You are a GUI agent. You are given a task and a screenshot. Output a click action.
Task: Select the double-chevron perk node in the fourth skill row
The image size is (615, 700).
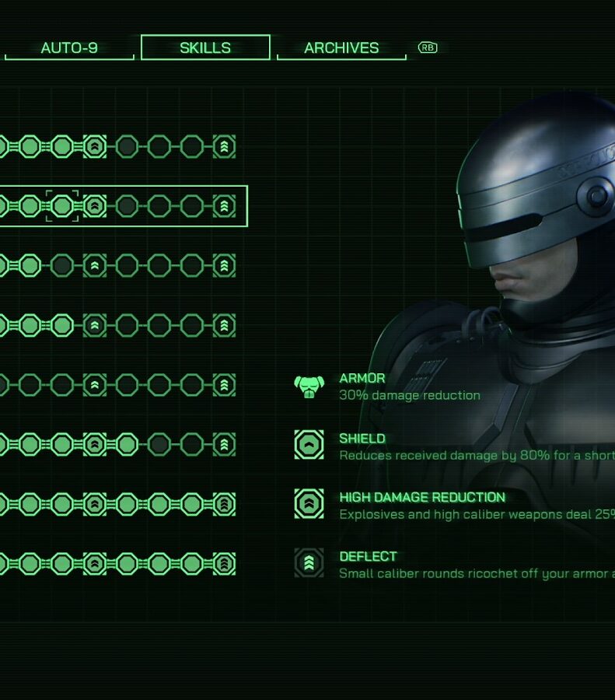pos(95,325)
